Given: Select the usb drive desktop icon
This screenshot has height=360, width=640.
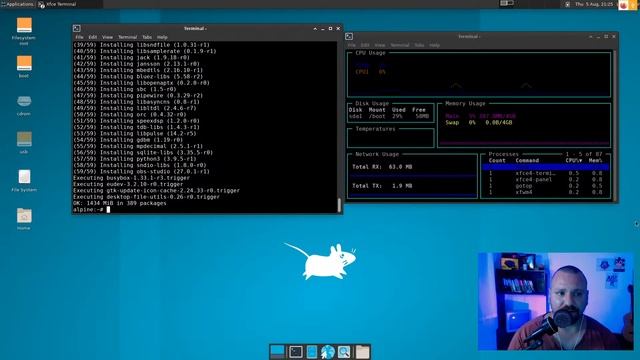Looking at the screenshot, I should [24, 142].
